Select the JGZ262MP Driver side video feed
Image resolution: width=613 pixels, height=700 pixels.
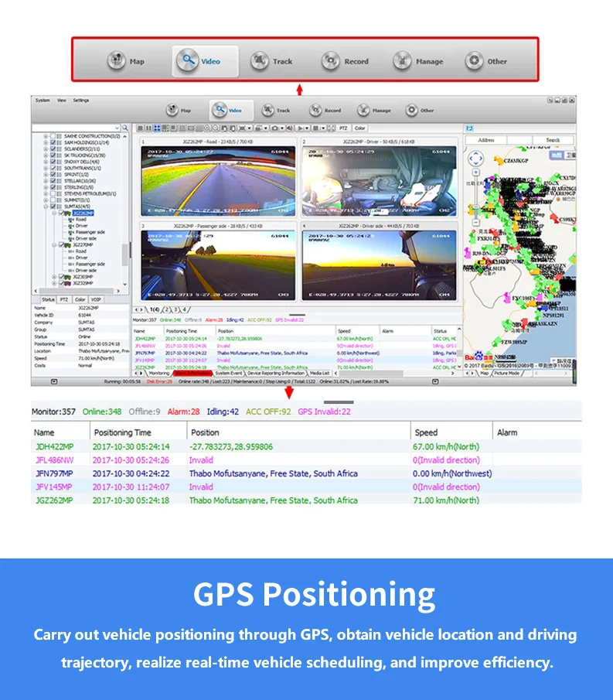pyautogui.click(x=380, y=265)
